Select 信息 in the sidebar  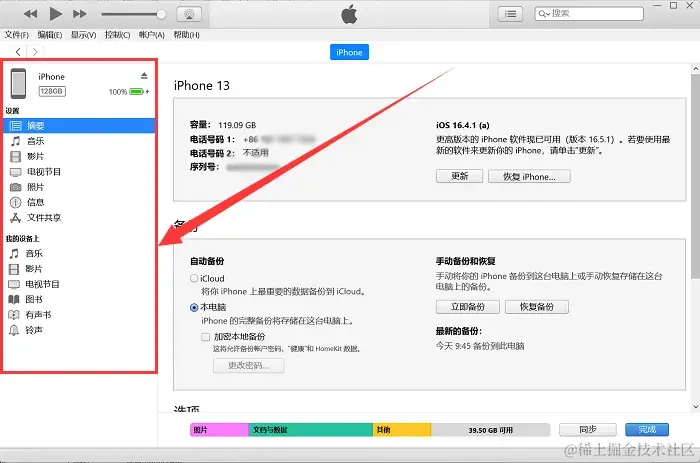click(79, 202)
